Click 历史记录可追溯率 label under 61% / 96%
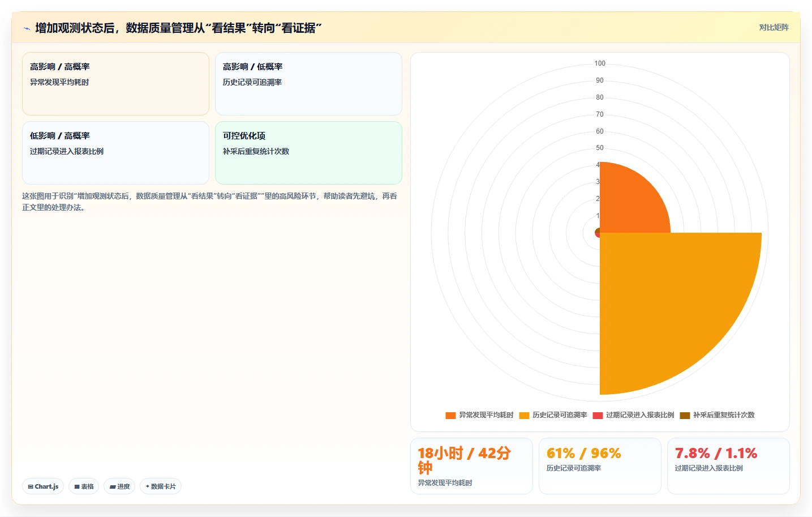 574,468
